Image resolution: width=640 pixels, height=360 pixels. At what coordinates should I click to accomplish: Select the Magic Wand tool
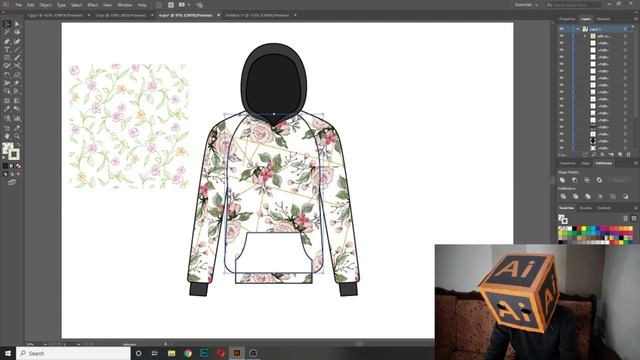point(7,32)
